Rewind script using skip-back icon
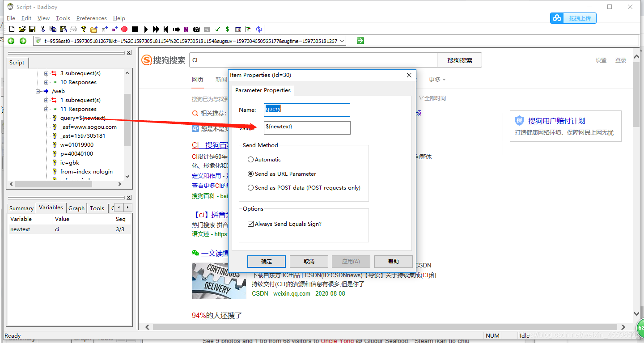644x343 pixels. tap(165, 29)
